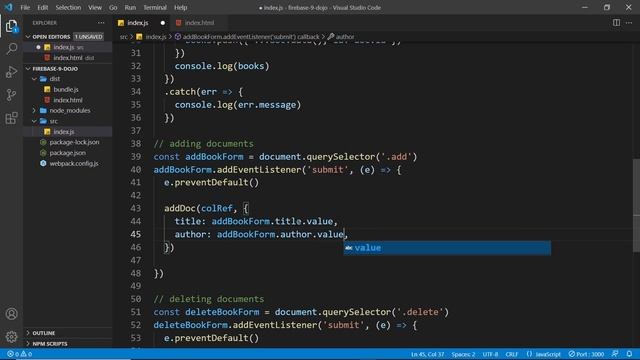Click addEventListener callback breadcrumb

247,37
